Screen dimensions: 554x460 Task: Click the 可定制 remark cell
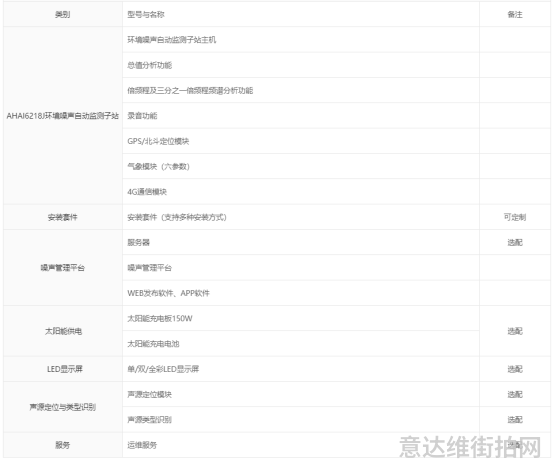click(x=515, y=217)
